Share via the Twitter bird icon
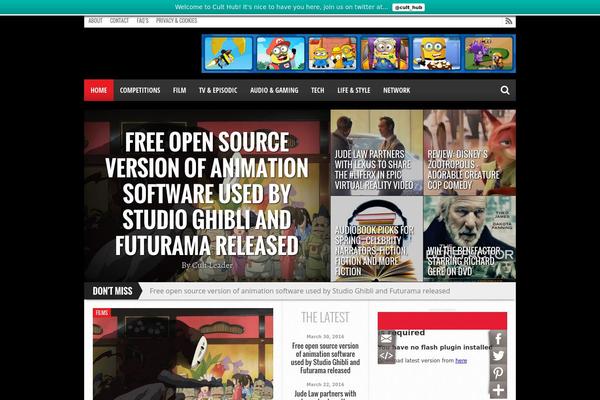 point(498,356)
